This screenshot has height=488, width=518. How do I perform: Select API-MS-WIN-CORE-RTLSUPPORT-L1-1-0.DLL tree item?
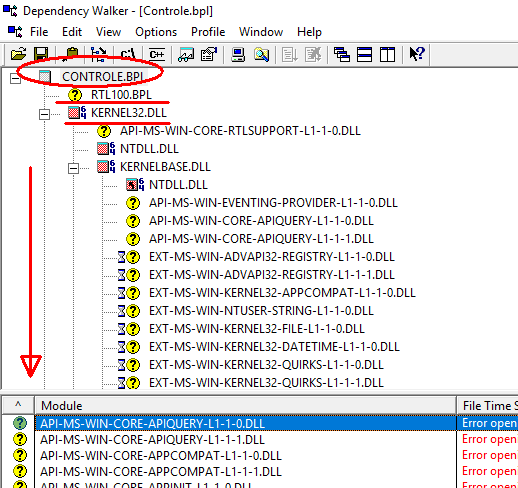pos(240,131)
